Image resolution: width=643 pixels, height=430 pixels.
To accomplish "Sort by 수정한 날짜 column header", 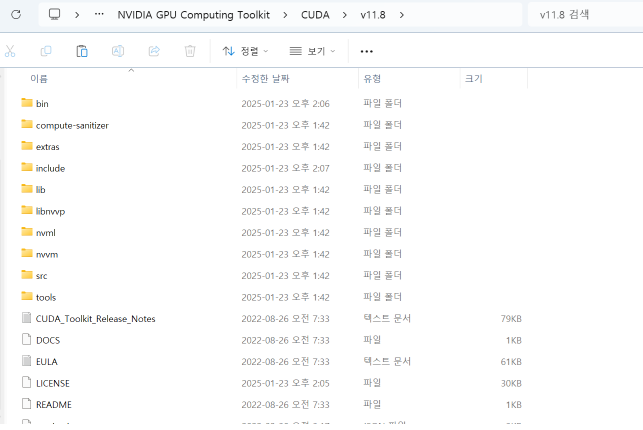I will [265, 79].
